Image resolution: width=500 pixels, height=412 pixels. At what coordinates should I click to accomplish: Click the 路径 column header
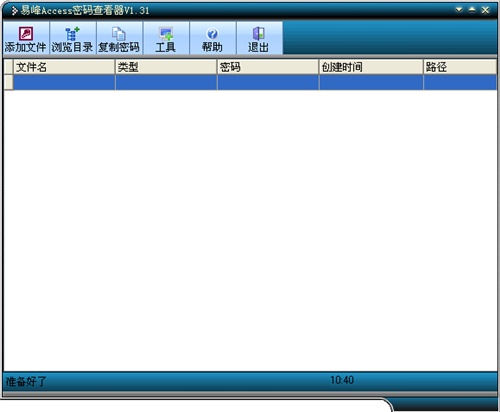[460, 67]
